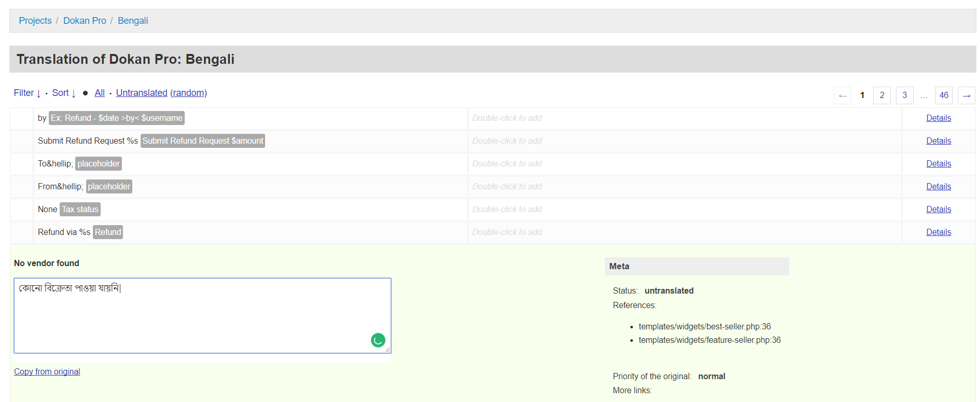This screenshot has width=980, height=402.
Task: Click the templates/widgets/best-seller.php:36 reference
Action: click(x=705, y=327)
